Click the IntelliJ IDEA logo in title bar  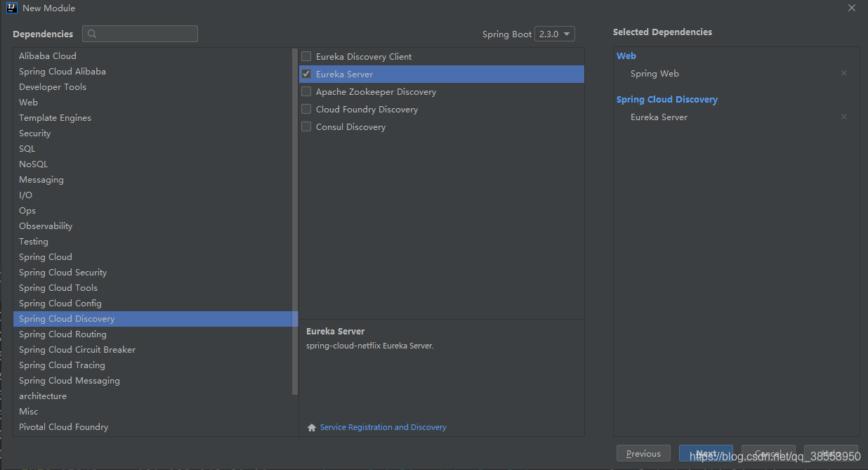click(x=11, y=8)
